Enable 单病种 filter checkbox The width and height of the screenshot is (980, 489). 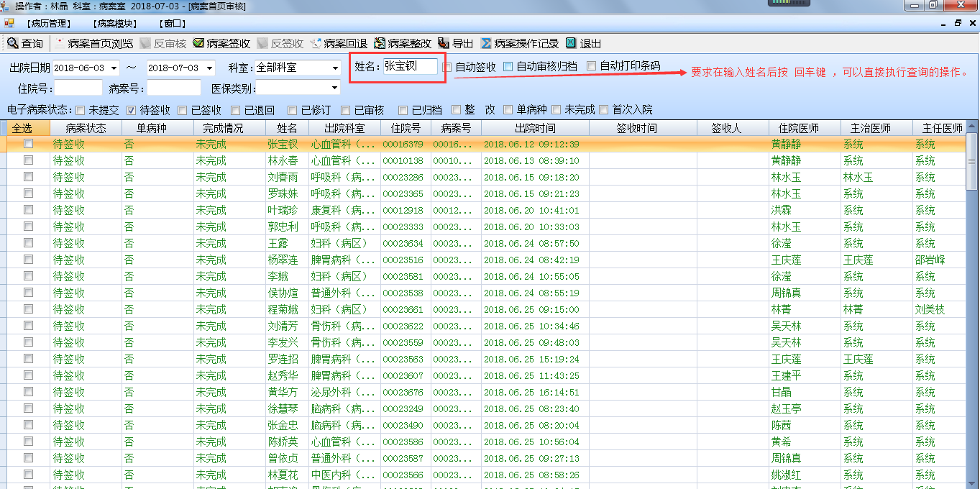(x=508, y=110)
